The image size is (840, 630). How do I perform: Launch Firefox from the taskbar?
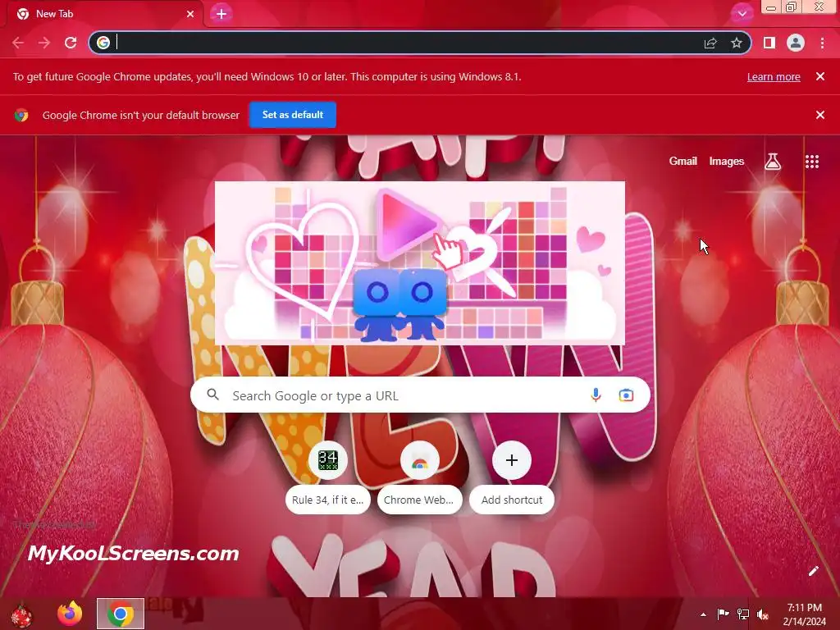[x=70, y=614]
